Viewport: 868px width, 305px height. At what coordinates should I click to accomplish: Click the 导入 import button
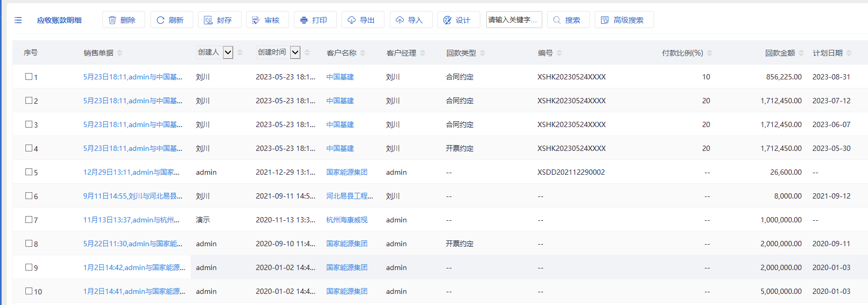tap(410, 20)
